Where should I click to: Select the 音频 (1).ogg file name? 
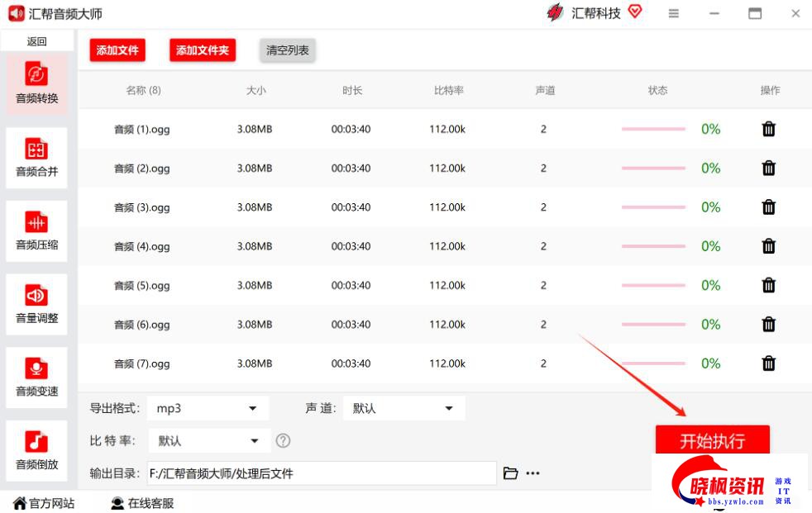pyautogui.click(x=142, y=130)
